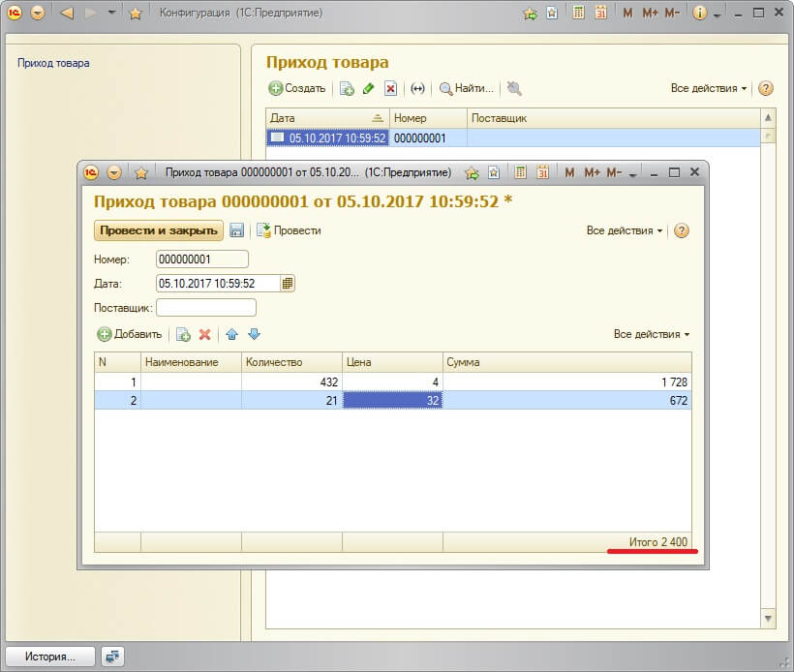Open help icon in list toolbar

pos(766,89)
